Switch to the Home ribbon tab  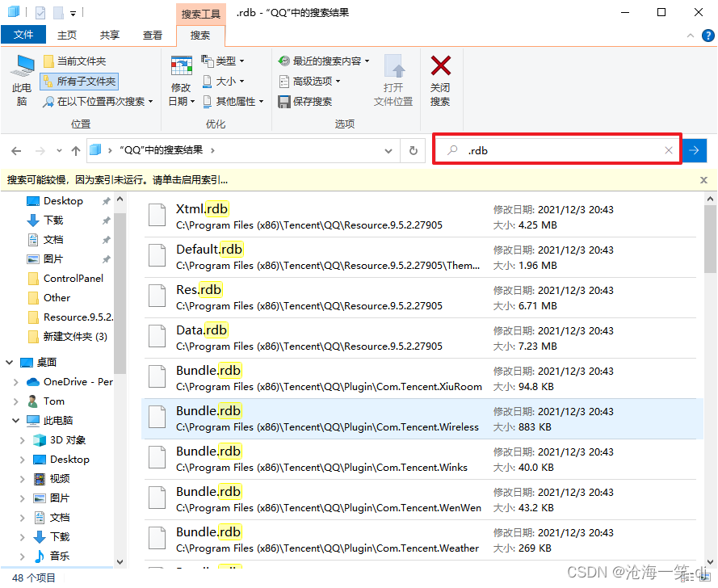[67, 35]
